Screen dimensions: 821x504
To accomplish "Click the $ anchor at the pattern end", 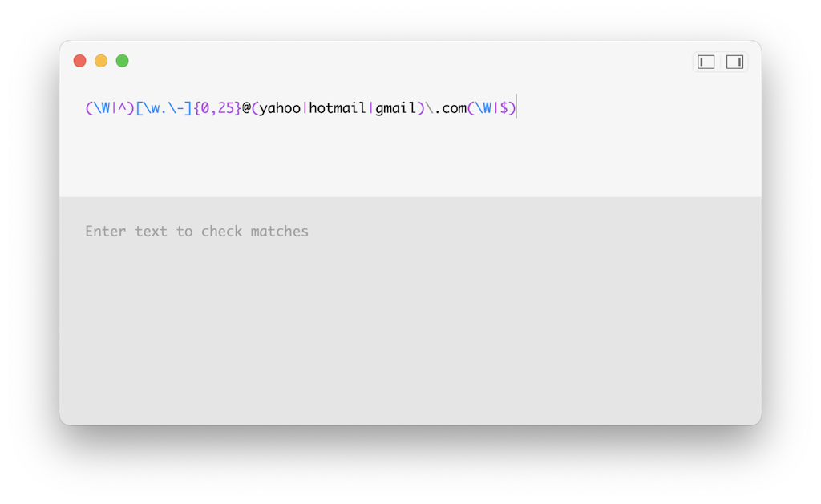I will pos(505,107).
